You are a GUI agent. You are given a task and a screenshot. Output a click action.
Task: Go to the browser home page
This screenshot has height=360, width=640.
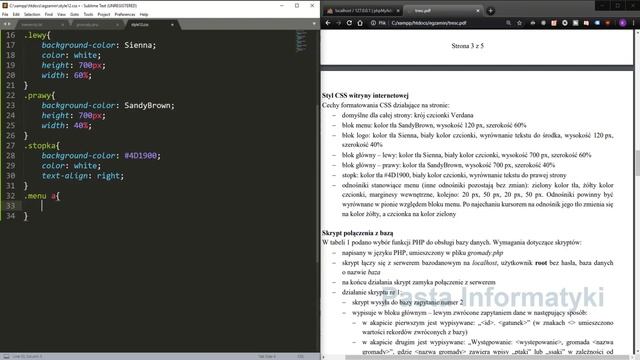[360, 23]
